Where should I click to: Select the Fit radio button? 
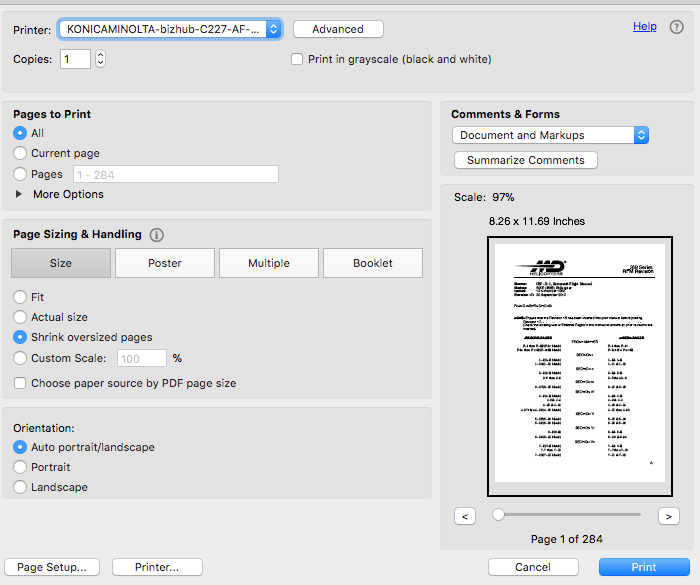pos(20,297)
